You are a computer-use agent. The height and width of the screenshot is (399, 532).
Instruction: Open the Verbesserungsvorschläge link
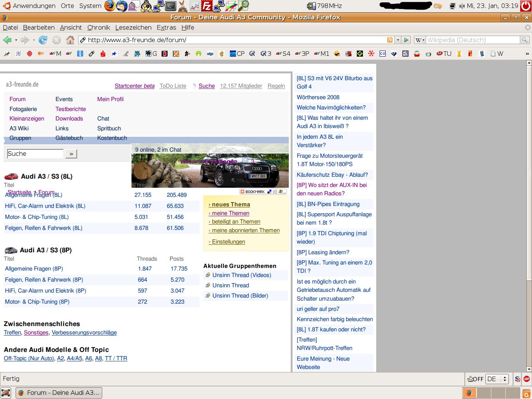pyautogui.click(x=84, y=332)
